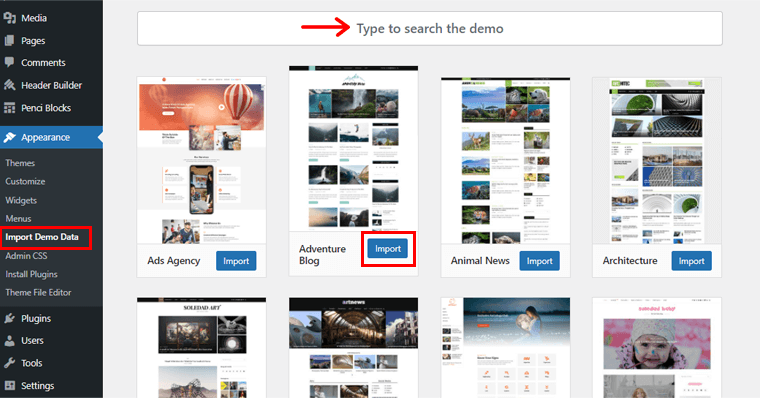Click the Comments speech bubble icon
The width and height of the screenshot is (760, 398).
(10, 62)
